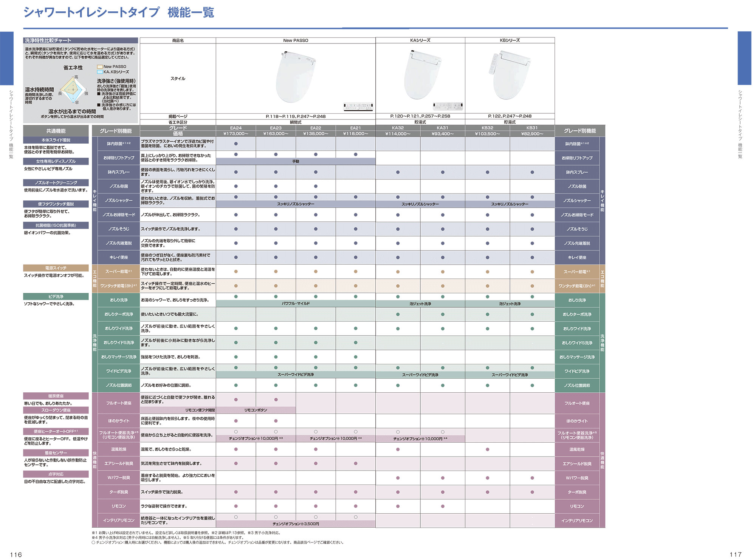Click the KB32 grade header
Screen dimensions: 756x559
tap(488, 128)
